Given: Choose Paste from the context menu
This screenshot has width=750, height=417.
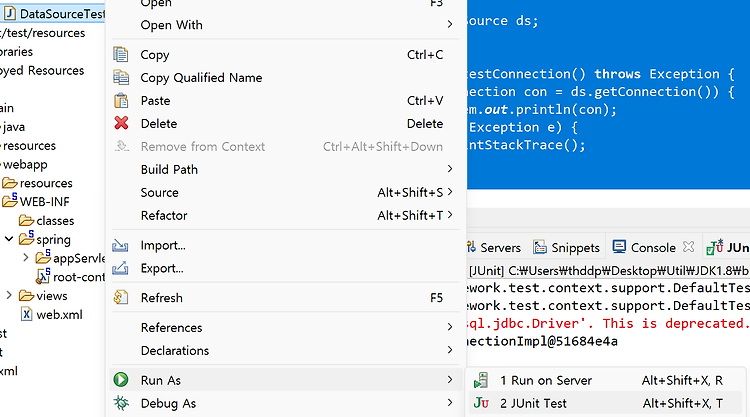Looking at the screenshot, I should pyautogui.click(x=286, y=100).
